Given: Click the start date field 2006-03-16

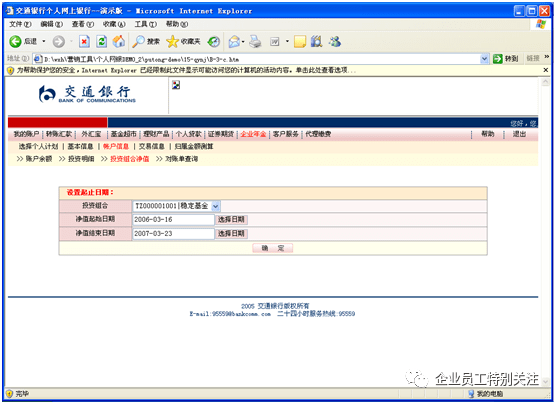Looking at the screenshot, I should tap(173, 220).
